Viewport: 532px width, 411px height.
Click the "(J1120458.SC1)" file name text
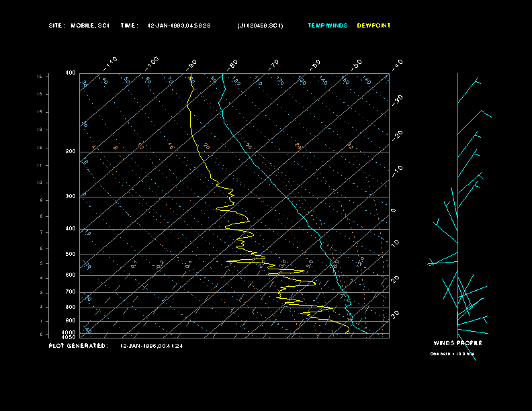pos(260,26)
